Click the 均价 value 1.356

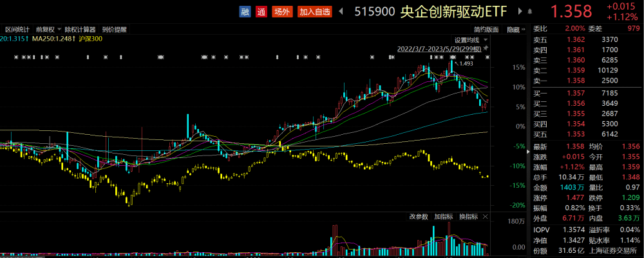coord(631,147)
